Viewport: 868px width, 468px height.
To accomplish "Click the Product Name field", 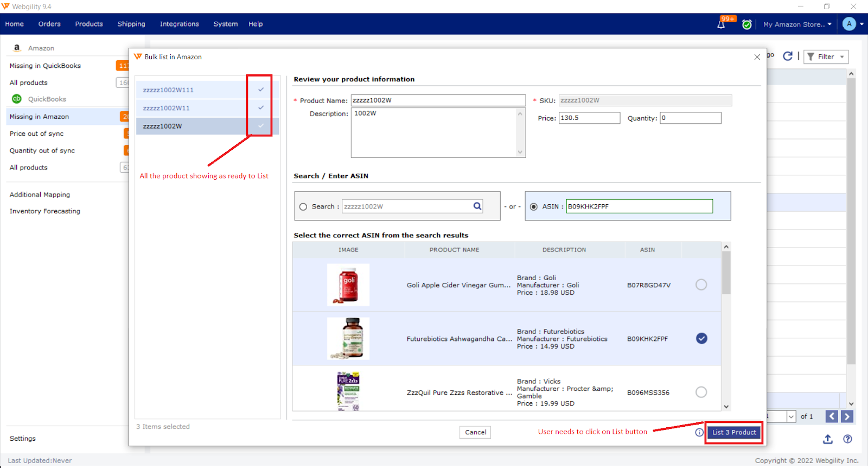I will tap(438, 100).
